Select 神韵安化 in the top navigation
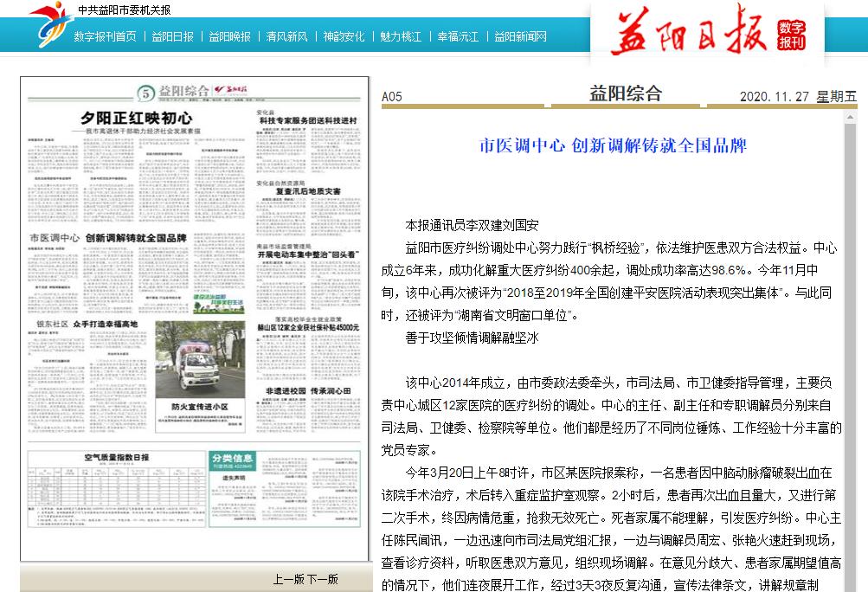Viewport: 868px width, 592px height. pos(344,38)
